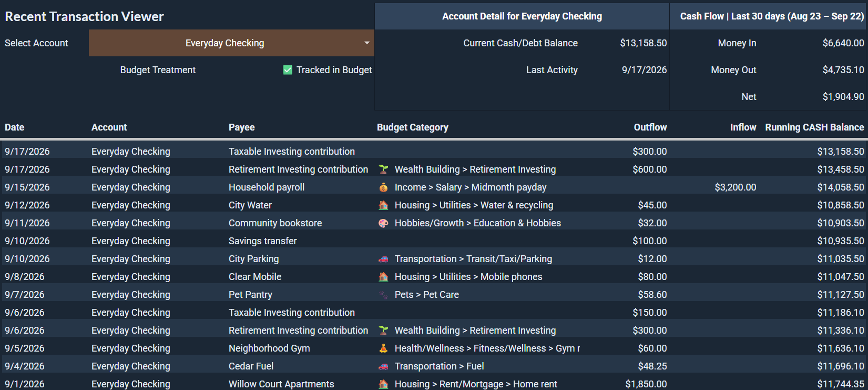Click the Household payroll payee cell
The image size is (868, 390).
click(x=267, y=187)
